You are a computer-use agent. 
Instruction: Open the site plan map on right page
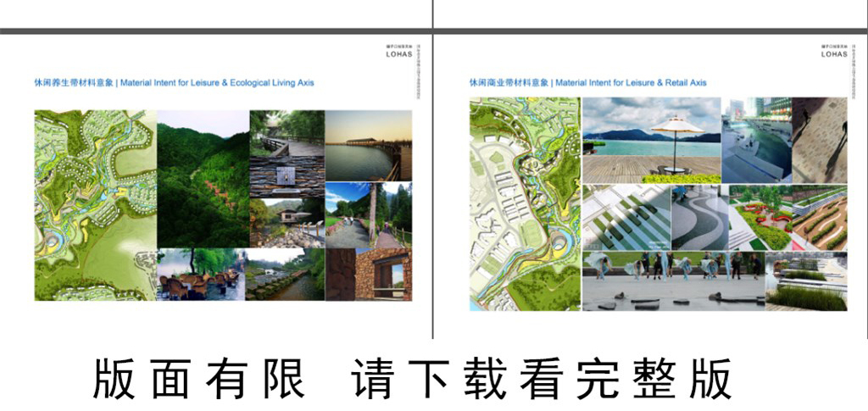(525, 203)
